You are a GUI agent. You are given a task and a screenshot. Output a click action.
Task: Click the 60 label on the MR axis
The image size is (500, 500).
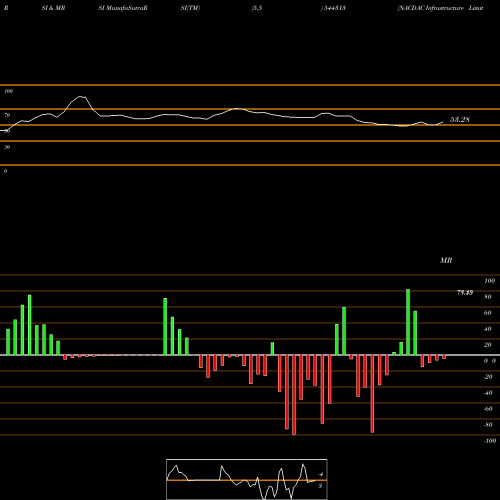[x=487, y=313]
